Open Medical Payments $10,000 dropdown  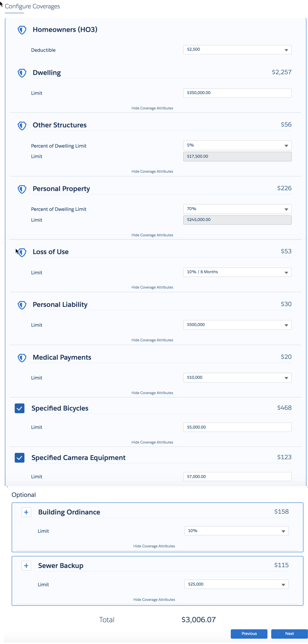coord(237,378)
